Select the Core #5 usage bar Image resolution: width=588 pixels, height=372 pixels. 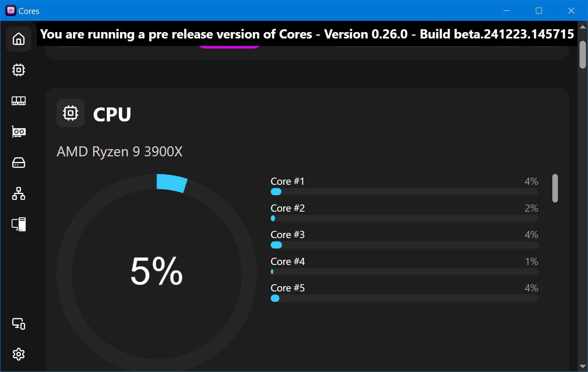[404, 298]
